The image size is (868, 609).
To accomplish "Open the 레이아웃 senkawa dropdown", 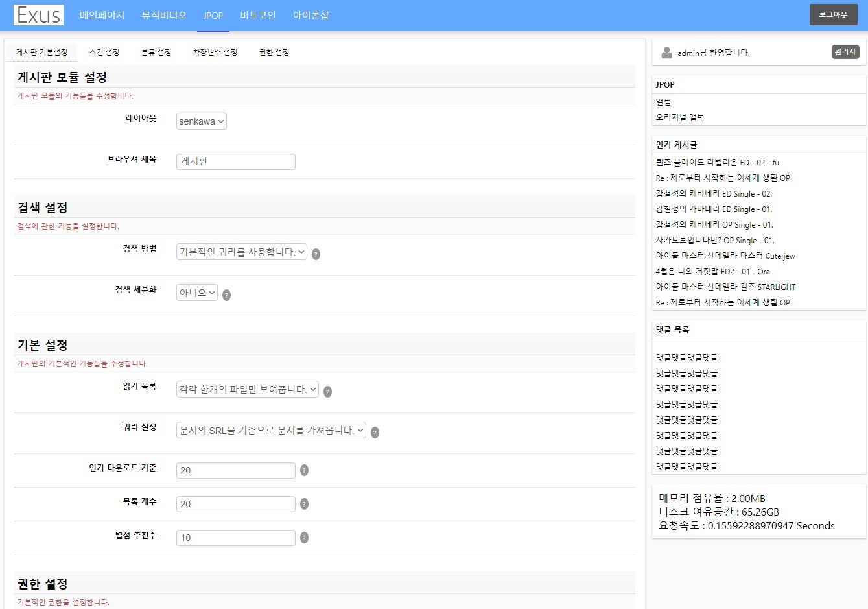I will coord(202,121).
